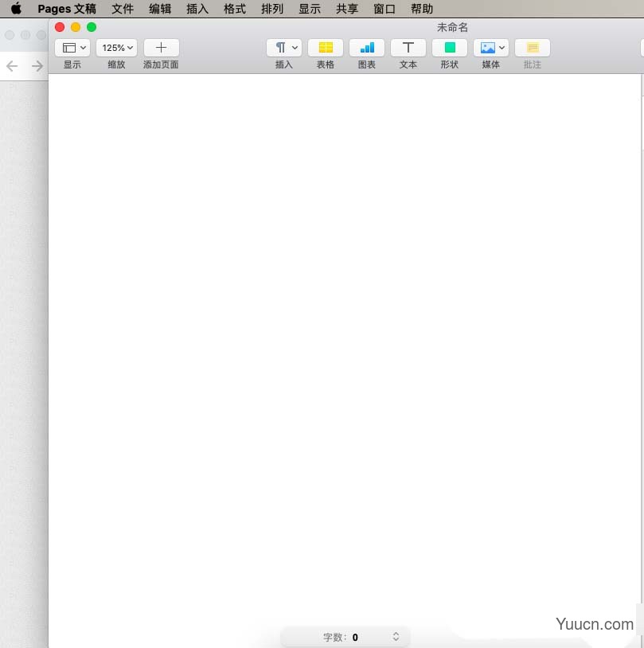
Task: Close the Pages window with red button
Action: (60, 27)
